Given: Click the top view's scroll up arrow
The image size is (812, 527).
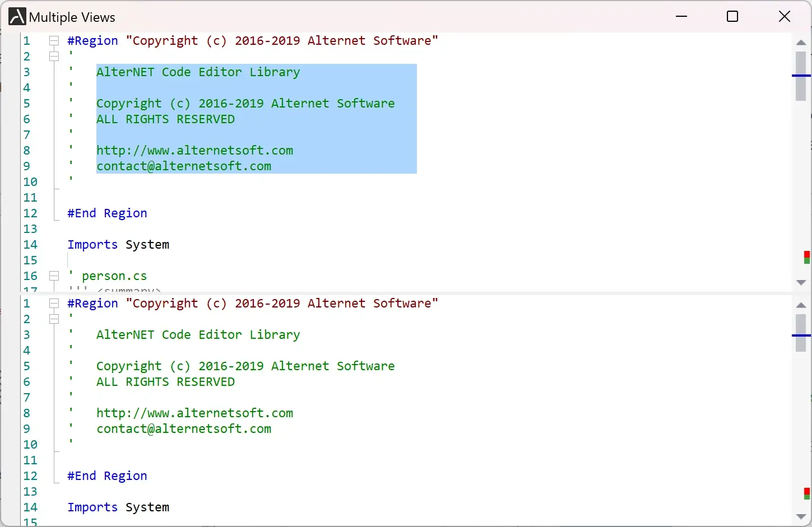Looking at the screenshot, I should [x=801, y=43].
